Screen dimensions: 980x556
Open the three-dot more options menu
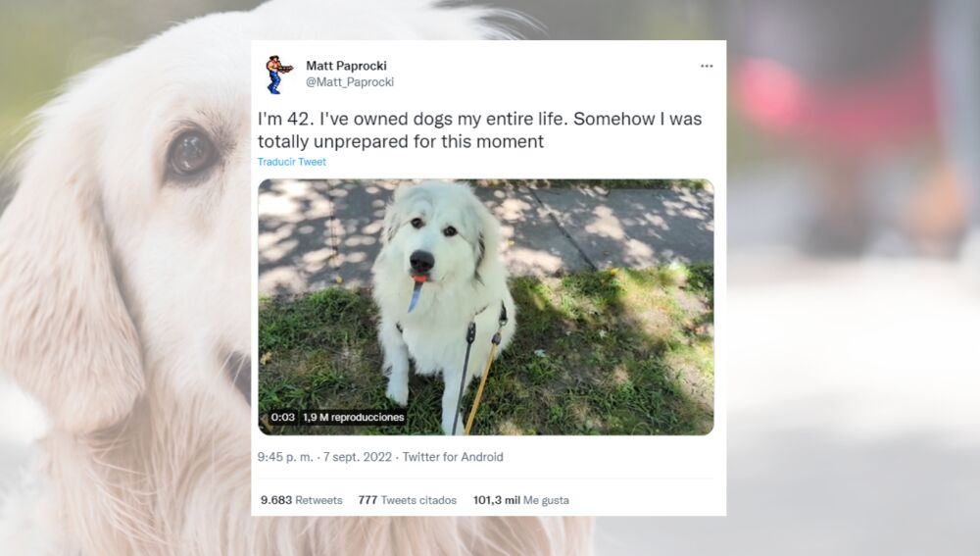coord(707,66)
